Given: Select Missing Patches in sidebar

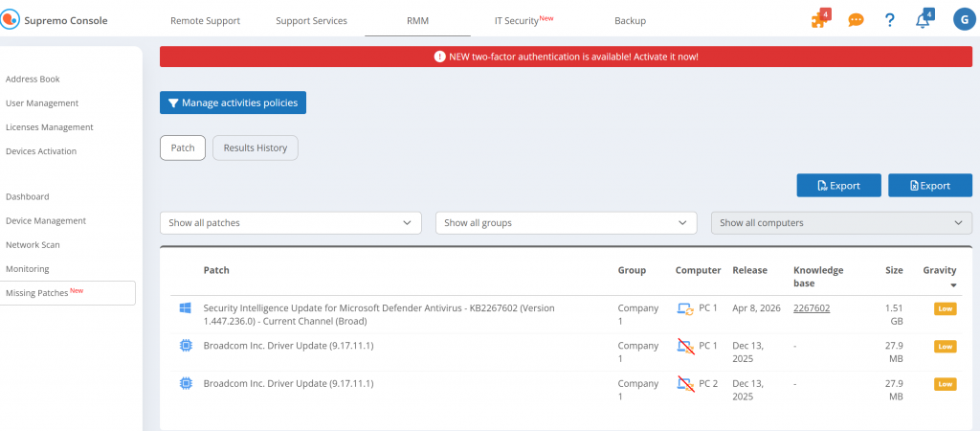Looking at the screenshot, I should 68,293.
